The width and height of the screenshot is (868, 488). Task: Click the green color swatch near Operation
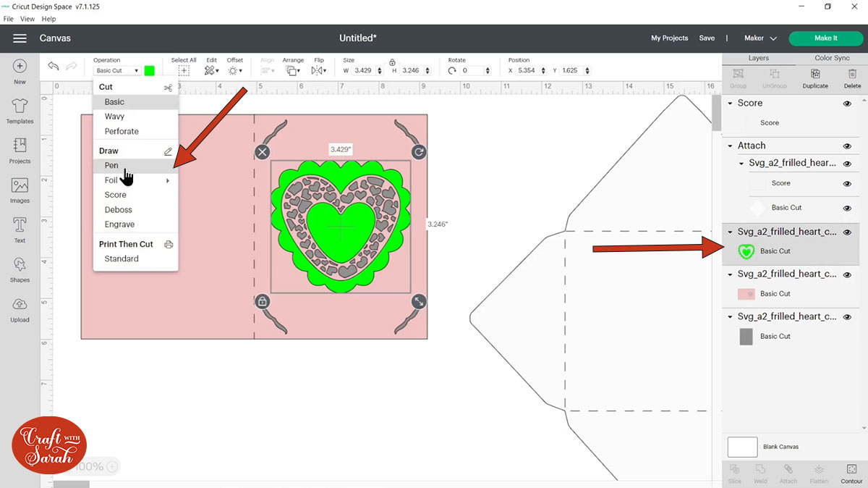coord(149,70)
